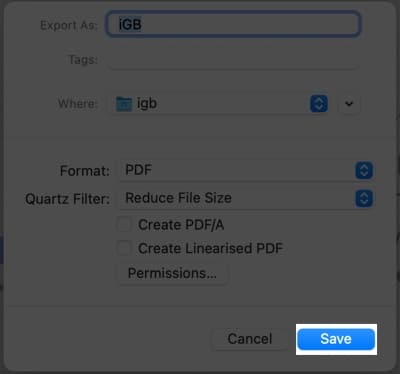Tick the Create Linearised PDF checkbox
This screenshot has width=400, height=374.
tap(124, 248)
